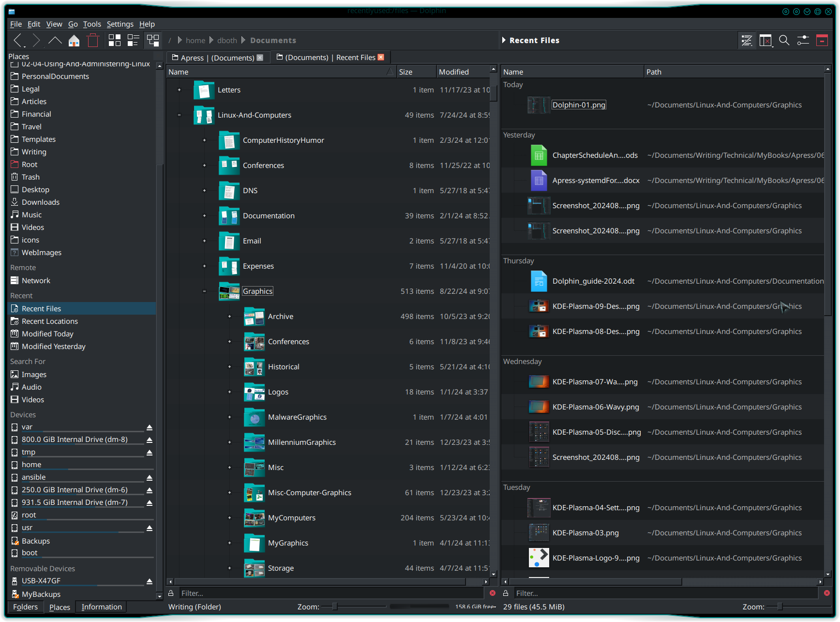Switch to the Information panel tab
This screenshot has width=840, height=622.
coord(102,607)
